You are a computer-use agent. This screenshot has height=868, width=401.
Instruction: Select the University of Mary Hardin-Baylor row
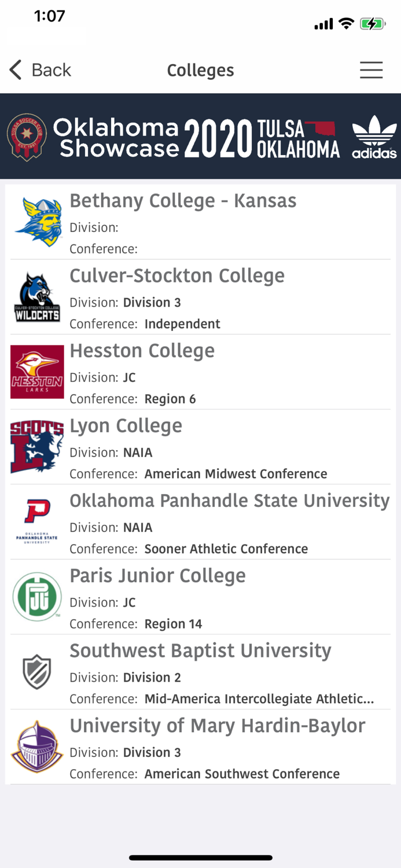[x=200, y=746]
